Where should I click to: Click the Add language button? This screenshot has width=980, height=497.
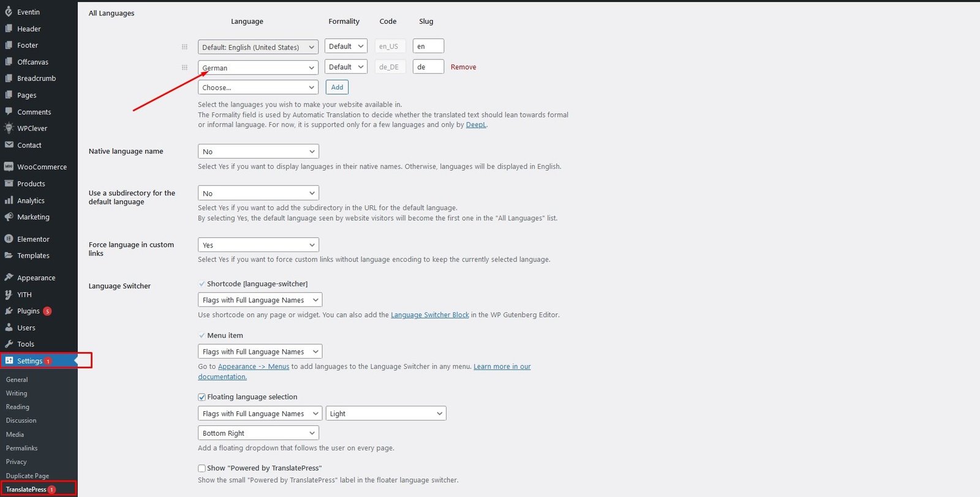(337, 87)
